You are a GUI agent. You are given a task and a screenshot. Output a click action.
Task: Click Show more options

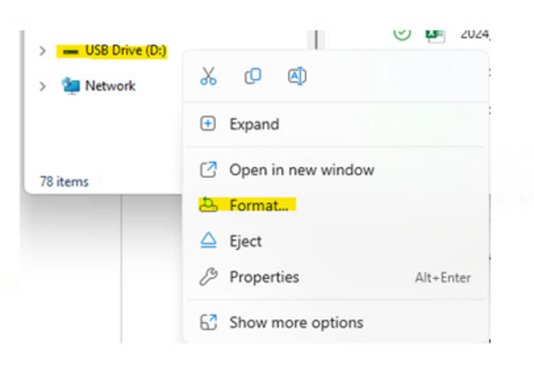[336, 322]
